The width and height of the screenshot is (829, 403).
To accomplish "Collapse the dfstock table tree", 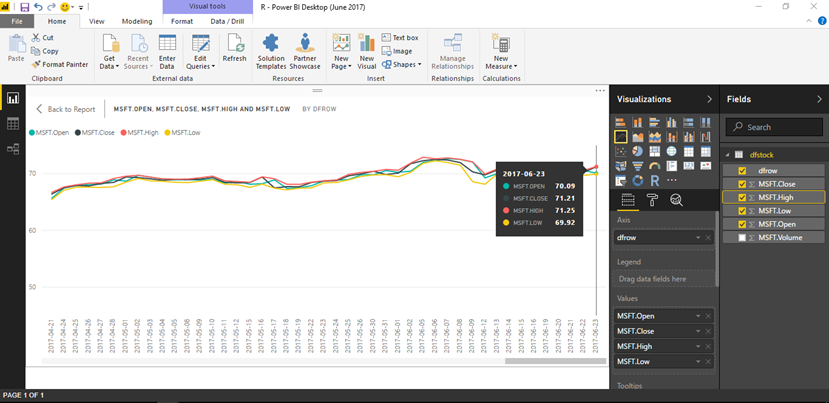I will tap(729, 155).
